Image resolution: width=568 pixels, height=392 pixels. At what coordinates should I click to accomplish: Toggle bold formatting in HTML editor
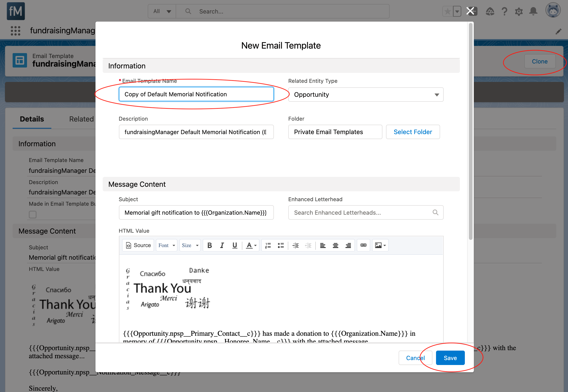click(x=209, y=245)
